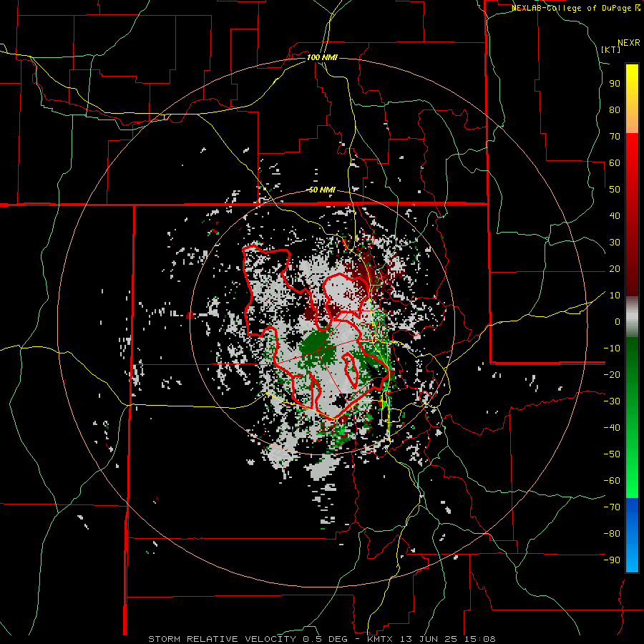Select the -50 scale label
This screenshot has height=644, width=644.
pyautogui.click(x=612, y=454)
